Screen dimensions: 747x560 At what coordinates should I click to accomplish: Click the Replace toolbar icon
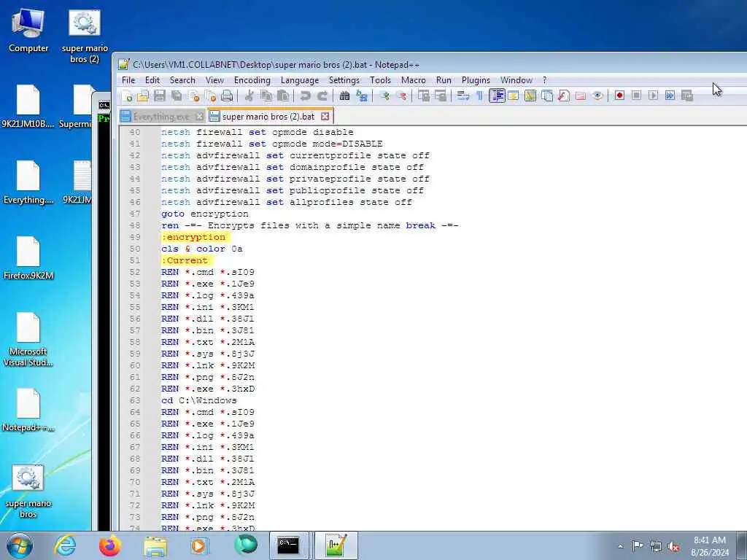click(362, 96)
